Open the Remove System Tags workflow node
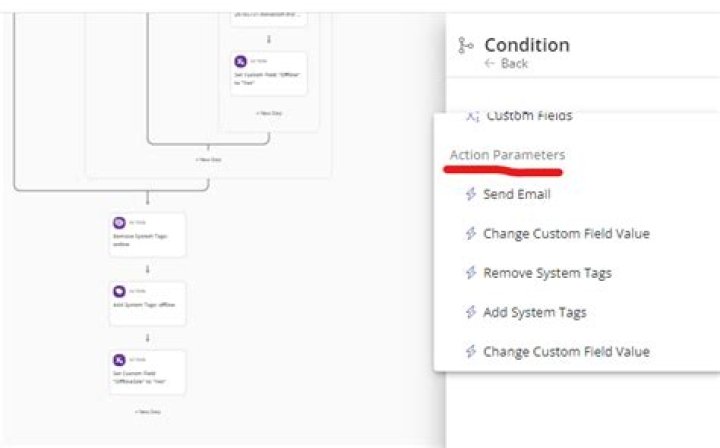 point(147,235)
